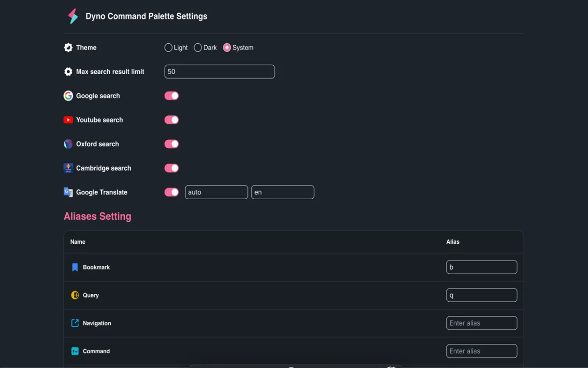The image size is (588, 368).
Task: Click the Oxford search icon
Action: pos(68,144)
